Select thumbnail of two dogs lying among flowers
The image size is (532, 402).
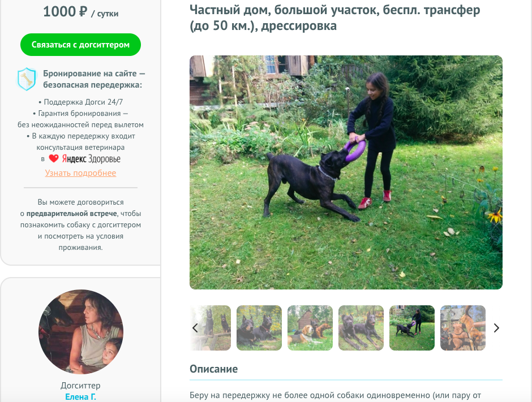point(259,328)
